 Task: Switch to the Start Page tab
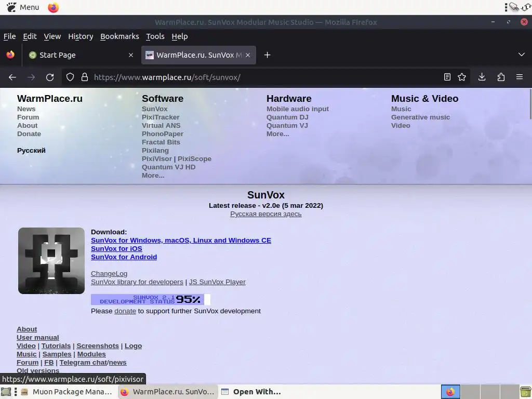(x=81, y=55)
